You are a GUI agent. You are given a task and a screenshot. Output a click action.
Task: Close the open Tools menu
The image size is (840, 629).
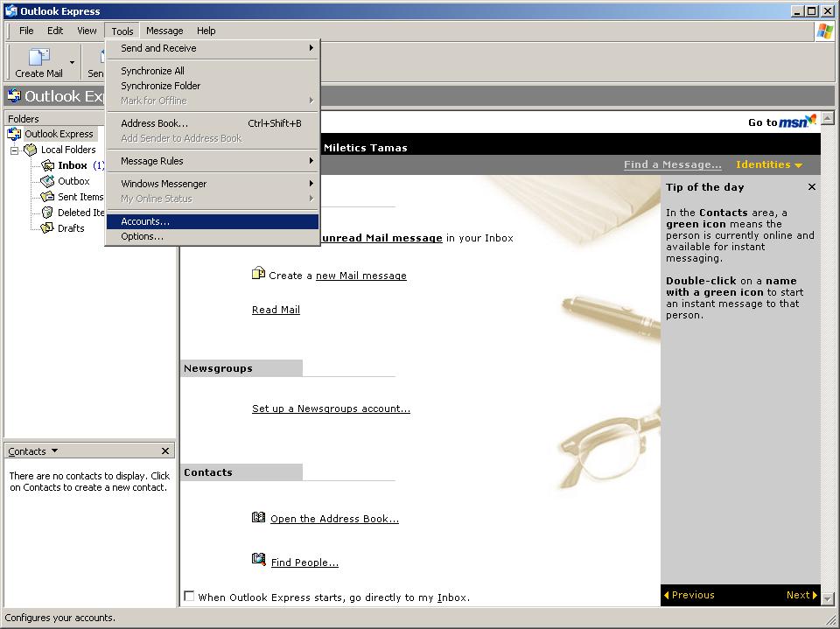122,31
